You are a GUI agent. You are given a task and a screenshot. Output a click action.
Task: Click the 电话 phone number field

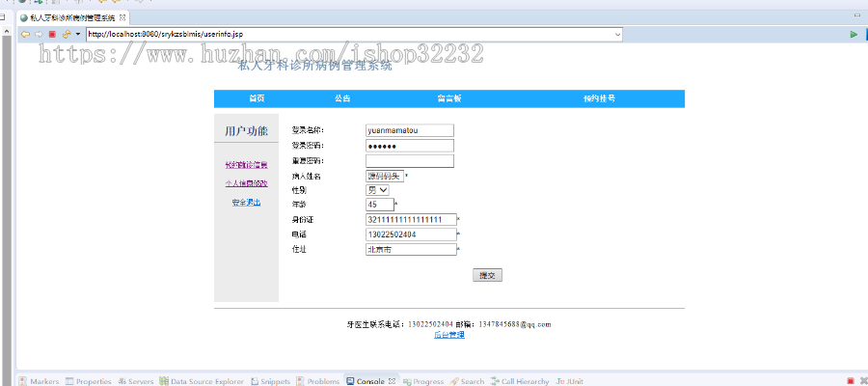(x=409, y=234)
